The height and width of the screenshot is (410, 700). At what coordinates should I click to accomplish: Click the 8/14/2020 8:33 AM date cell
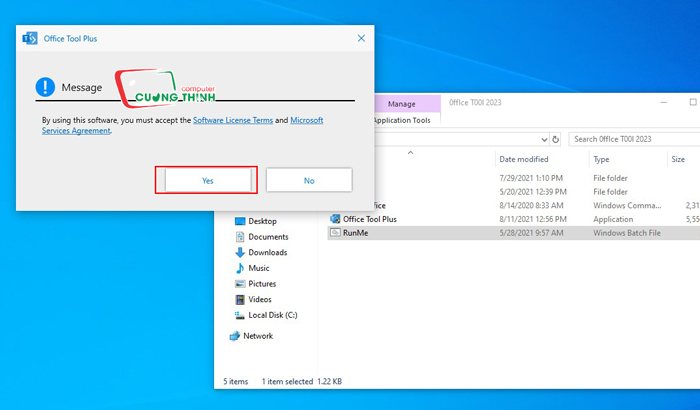[x=531, y=205]
